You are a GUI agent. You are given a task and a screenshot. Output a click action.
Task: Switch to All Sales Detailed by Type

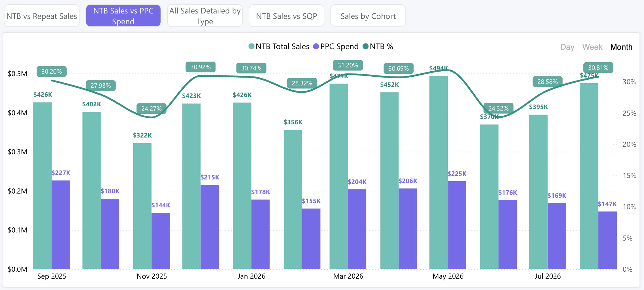coord(205,16)
